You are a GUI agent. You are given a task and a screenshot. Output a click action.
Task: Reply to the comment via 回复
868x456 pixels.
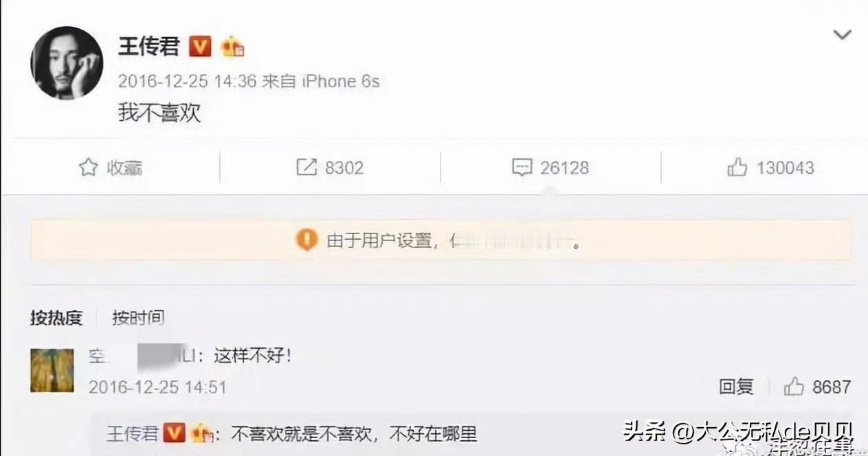pos(736,387)
